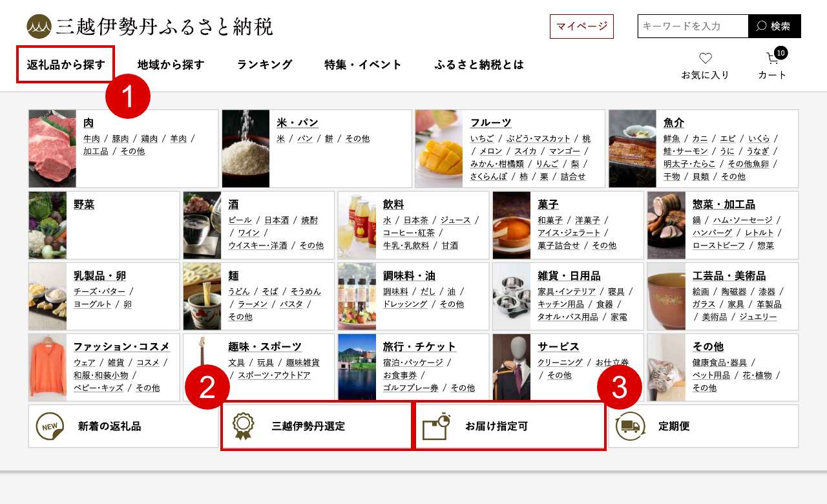Open ふるさと納税とは menu item
The image size is (827, 504).
click(x=479, y=65)
